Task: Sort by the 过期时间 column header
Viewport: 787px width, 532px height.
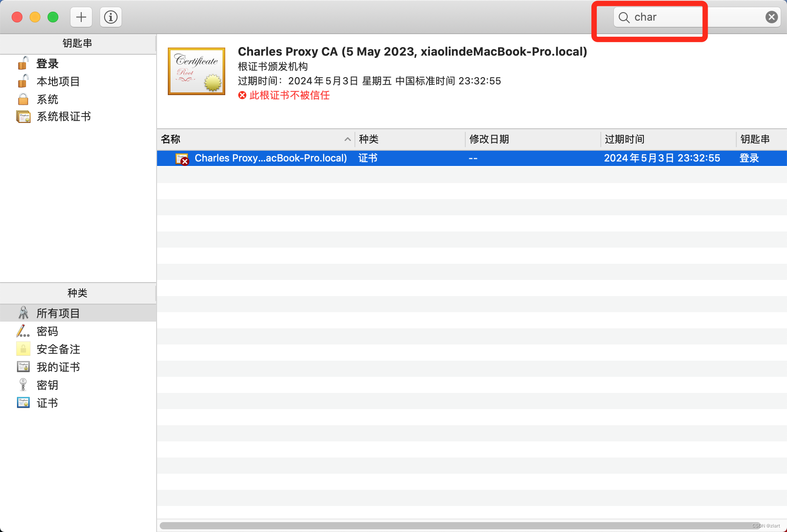Action: pyautogui.click(x=669, y=140)
